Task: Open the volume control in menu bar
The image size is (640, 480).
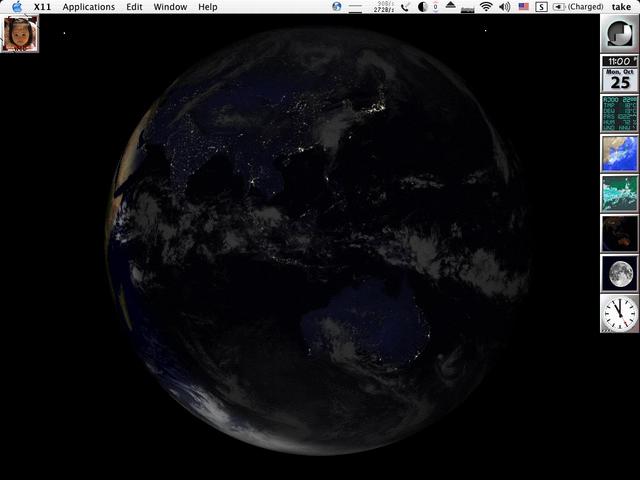Action: (504, 7)
